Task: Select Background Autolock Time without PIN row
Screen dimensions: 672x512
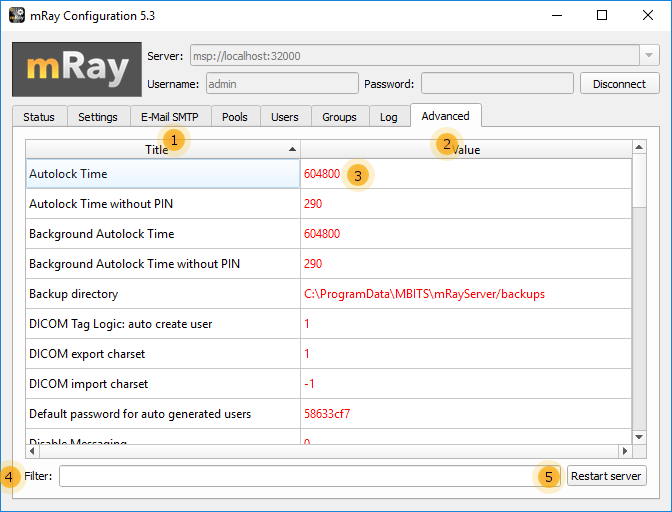Action: tap(163, 263)
